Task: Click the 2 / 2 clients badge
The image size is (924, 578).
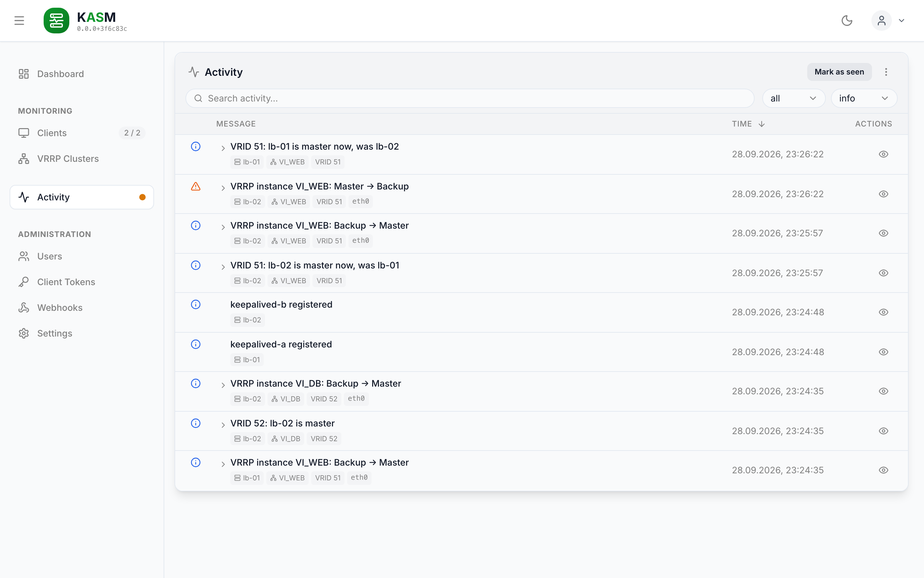Action: (132, 133)
